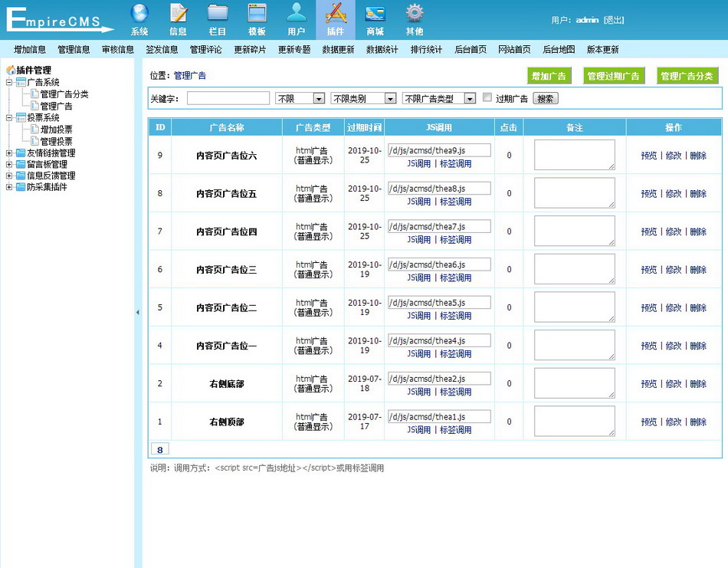The image size is (728, 568).
Task: Open the 后台地图 menu item
Action: tap(559, 50)
